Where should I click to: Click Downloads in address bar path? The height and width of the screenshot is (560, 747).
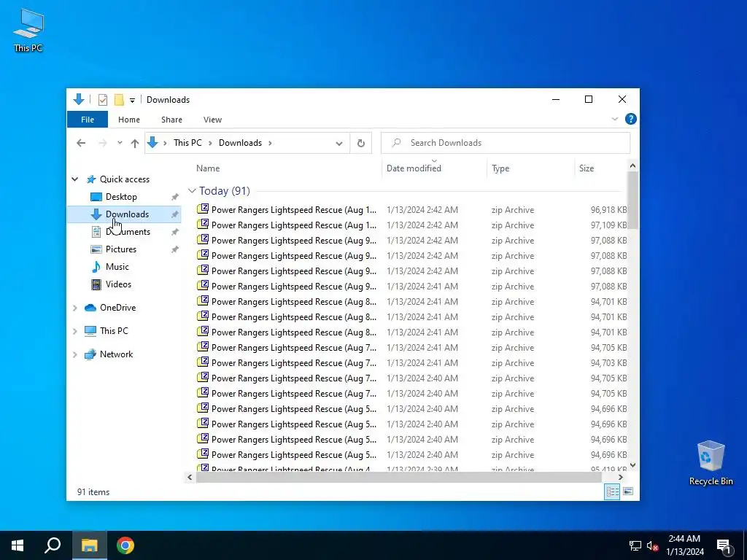point(240,143)
